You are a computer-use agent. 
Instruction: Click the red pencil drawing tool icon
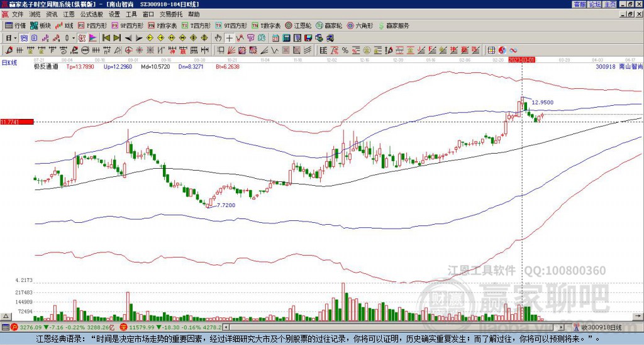point(8,50)
